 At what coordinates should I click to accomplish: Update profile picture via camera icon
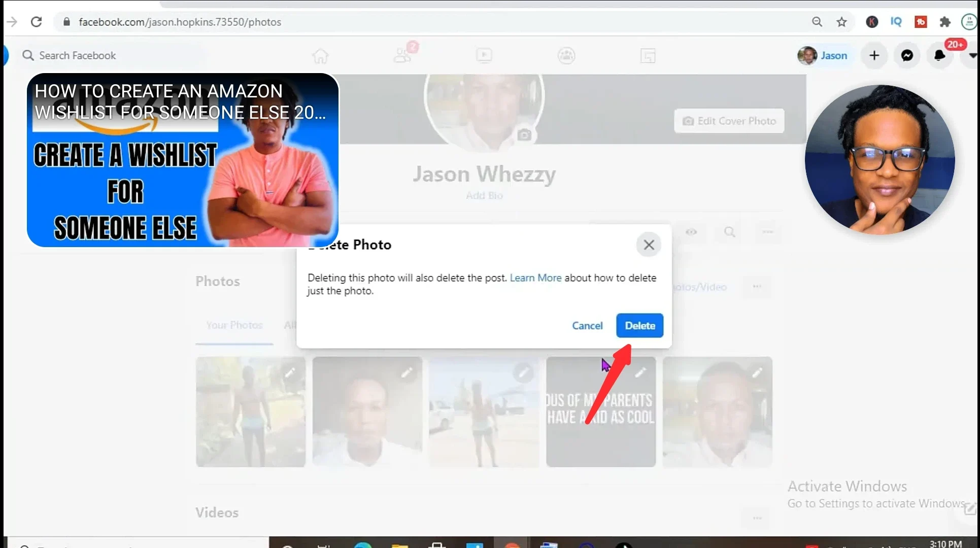click(524, 134)
